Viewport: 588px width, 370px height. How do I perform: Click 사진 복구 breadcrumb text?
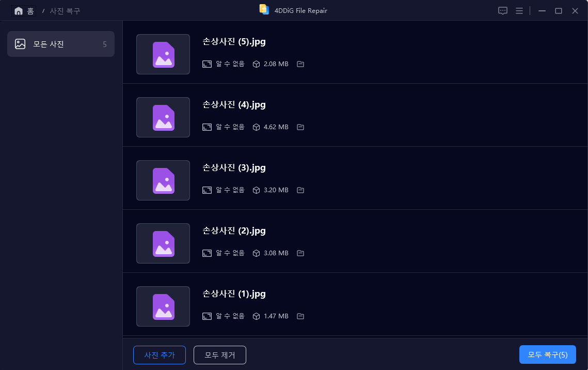pos(65,11)
